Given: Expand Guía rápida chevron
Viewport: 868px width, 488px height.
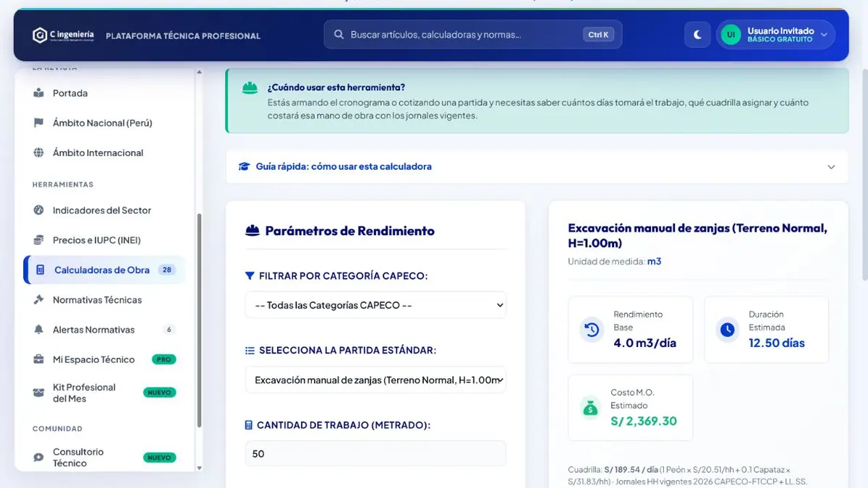Looking at the screenshot, I should click(831, 167).
